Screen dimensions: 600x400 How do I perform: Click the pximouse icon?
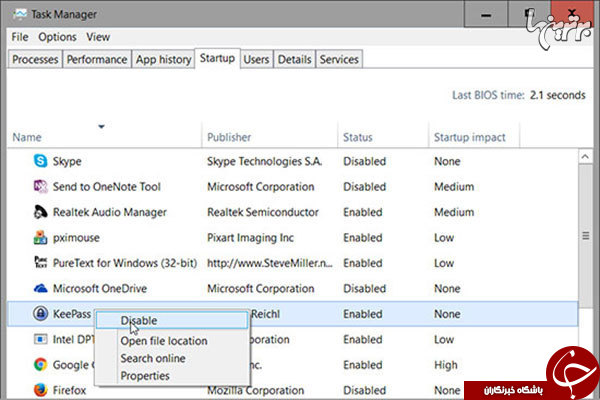tap(40, 237)
